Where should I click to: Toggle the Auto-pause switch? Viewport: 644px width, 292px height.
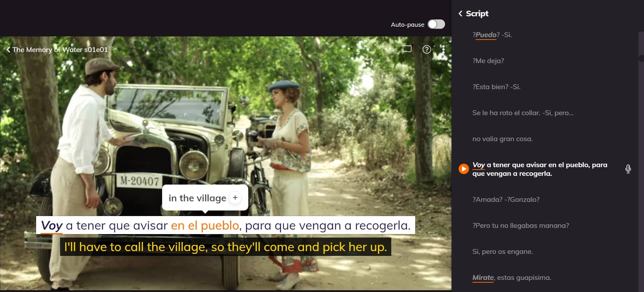point(436,24)
